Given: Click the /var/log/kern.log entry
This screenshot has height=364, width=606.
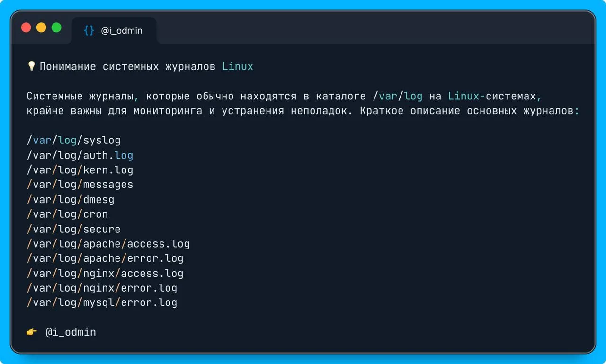Looking at the screenshot, I should click(x=80, y=170).
